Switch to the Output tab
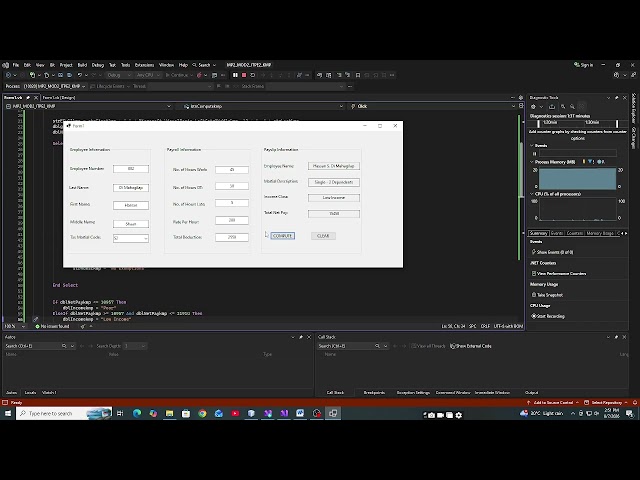 click(531, 393)
